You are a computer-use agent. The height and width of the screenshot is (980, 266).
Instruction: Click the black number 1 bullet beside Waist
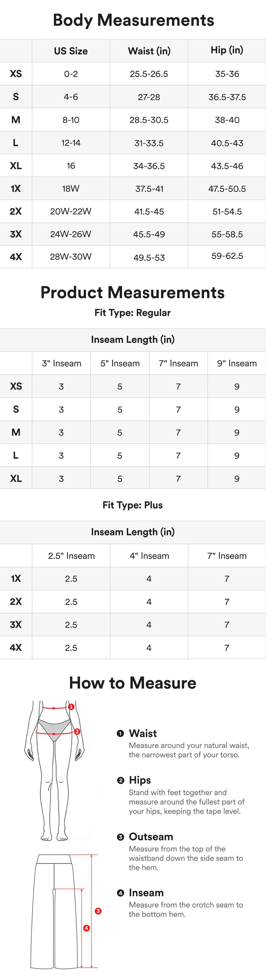(120, 733)
